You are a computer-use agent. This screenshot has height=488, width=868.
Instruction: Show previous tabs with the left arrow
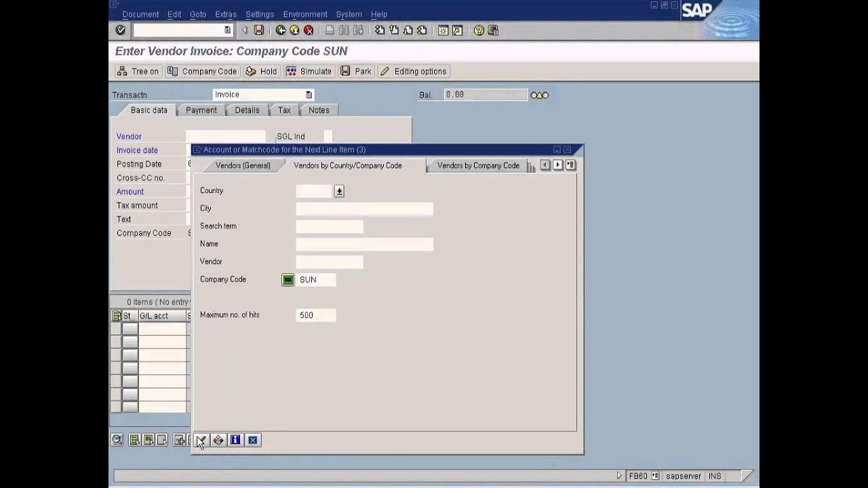pos(545,165)
